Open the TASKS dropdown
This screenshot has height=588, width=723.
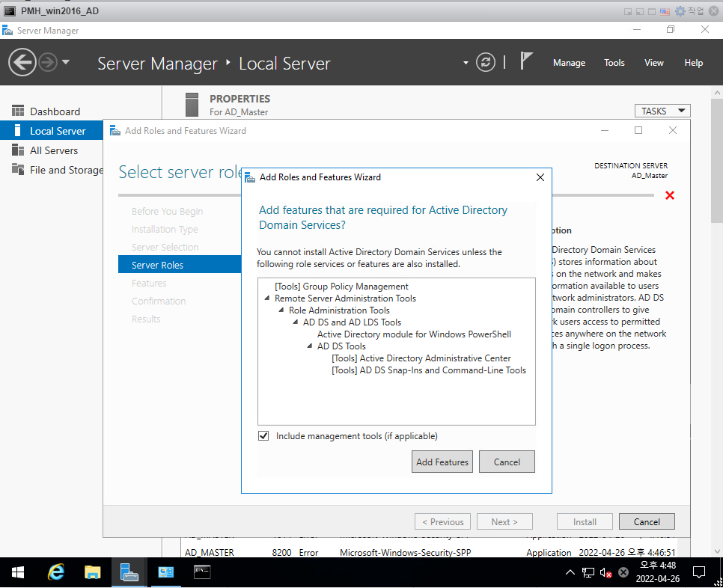pyautogui.click(x=662, y=111)
